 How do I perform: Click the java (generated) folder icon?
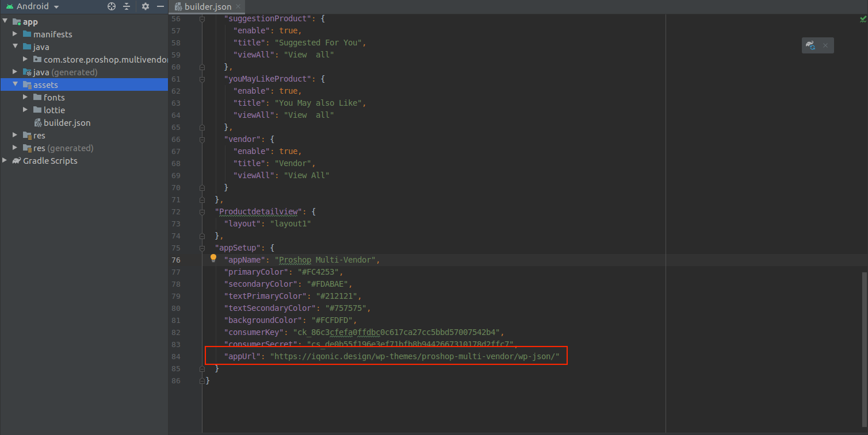click(27, 72)
